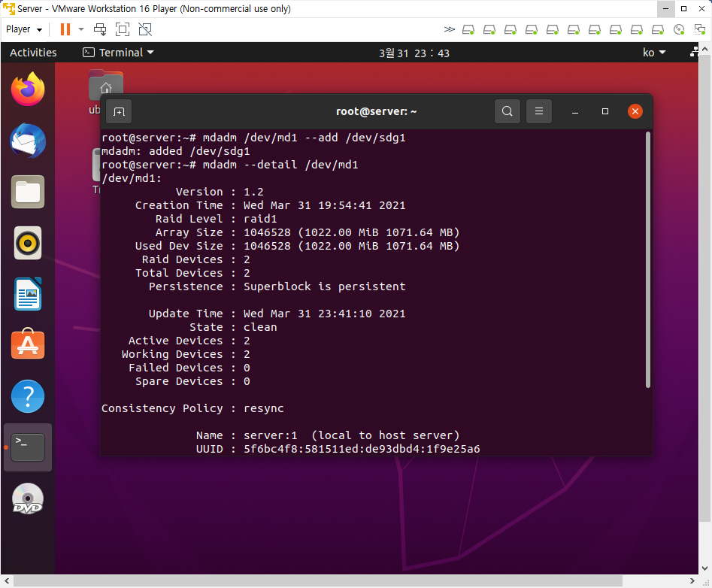Screen dimensions: 712x588
Task: Click the double-chevron device expander
Action: tap(449, 29)
